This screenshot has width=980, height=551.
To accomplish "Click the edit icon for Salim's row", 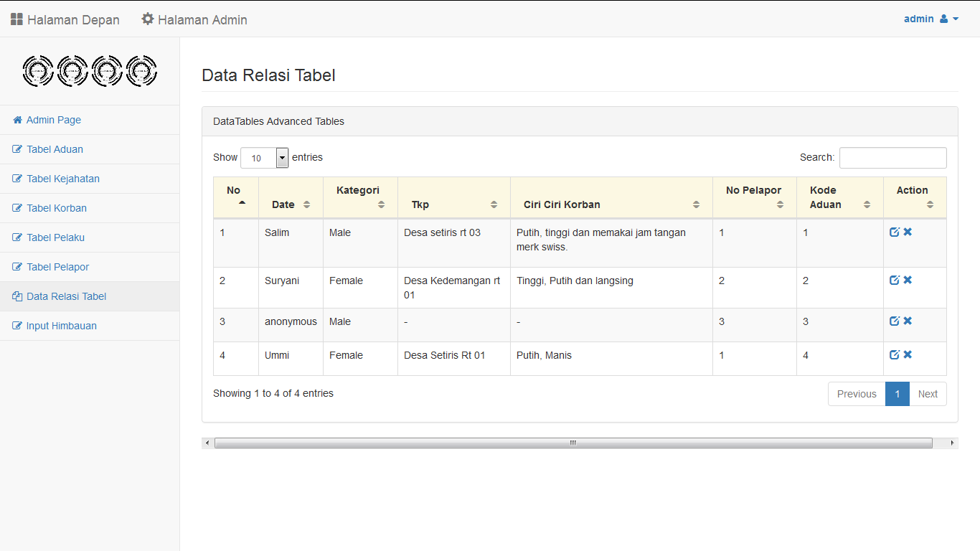I will click(894, 232).
